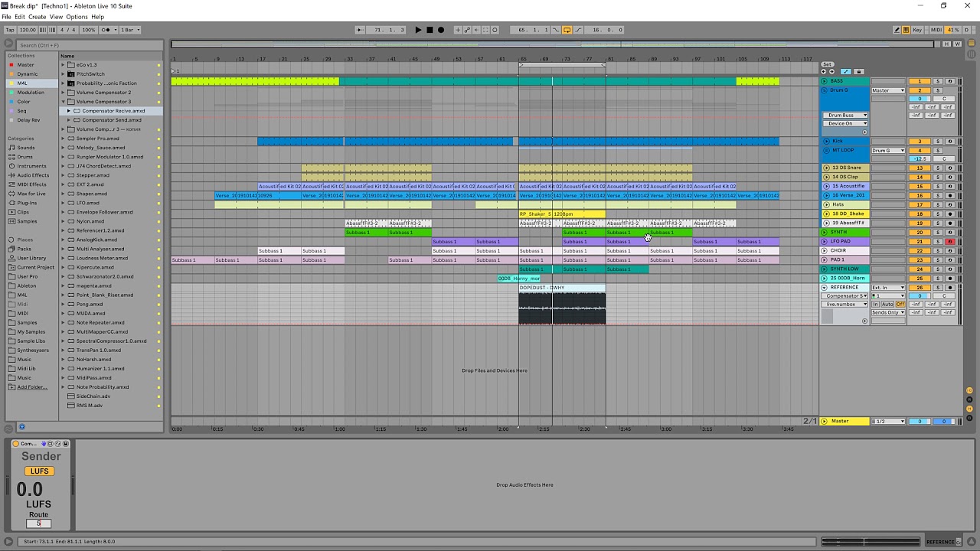Click the MIDI Arrangement Overdub plus icon
The width and height of the screenshot is (980, 551).
click(x=458, y=30)
